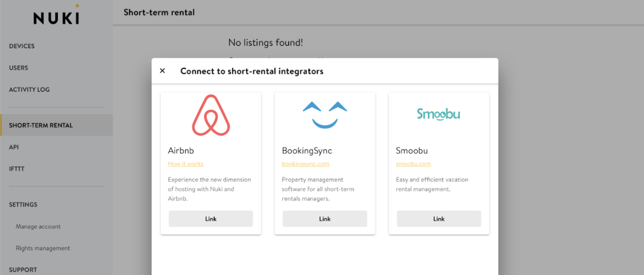Select Manage account under Settings
Screen dimensions: 644x275
(x=38, y=226)
